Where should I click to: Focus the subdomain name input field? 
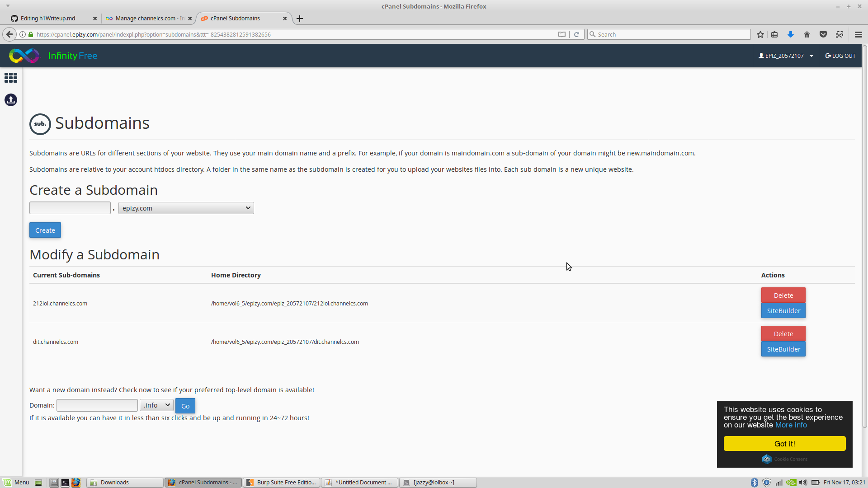[70, 208]
